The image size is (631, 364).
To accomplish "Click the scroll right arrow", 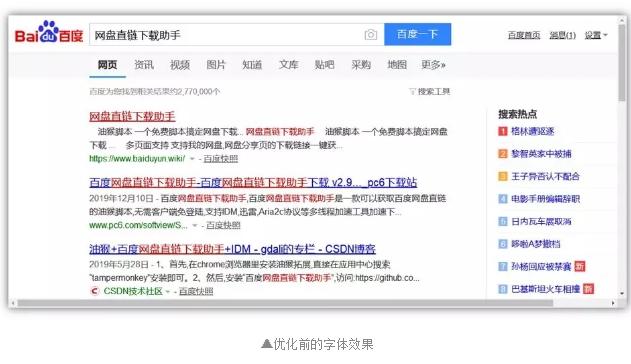I will pyautogui.click(x=613, y=303).
